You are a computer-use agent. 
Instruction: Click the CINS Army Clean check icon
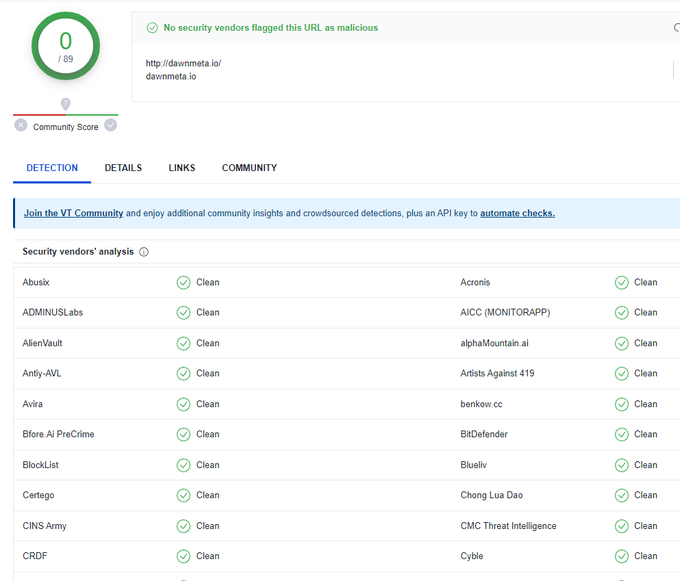coord(183,526)
